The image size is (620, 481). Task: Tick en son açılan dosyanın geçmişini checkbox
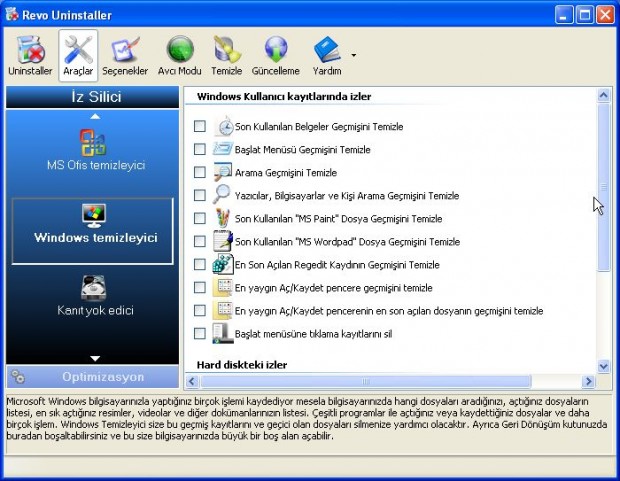coord(200,310)
